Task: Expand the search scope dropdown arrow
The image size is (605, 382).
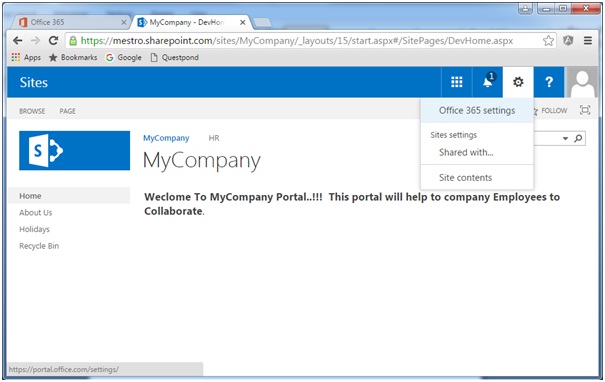Action: 565,138
